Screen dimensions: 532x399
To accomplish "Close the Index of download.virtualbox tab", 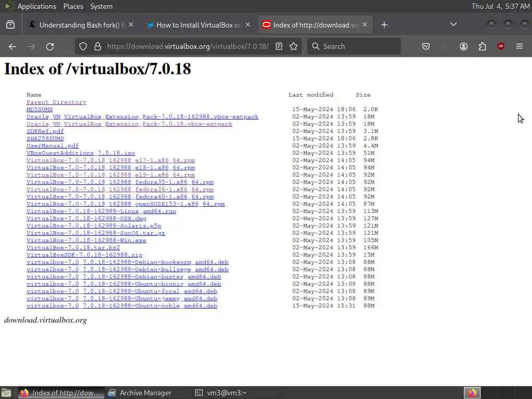I will point(365,25).
